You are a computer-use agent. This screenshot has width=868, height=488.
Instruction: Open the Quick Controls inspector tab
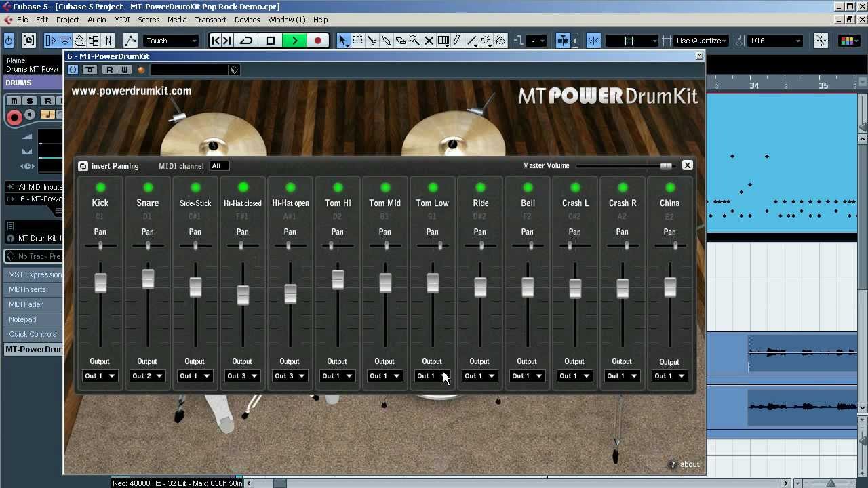34,334
